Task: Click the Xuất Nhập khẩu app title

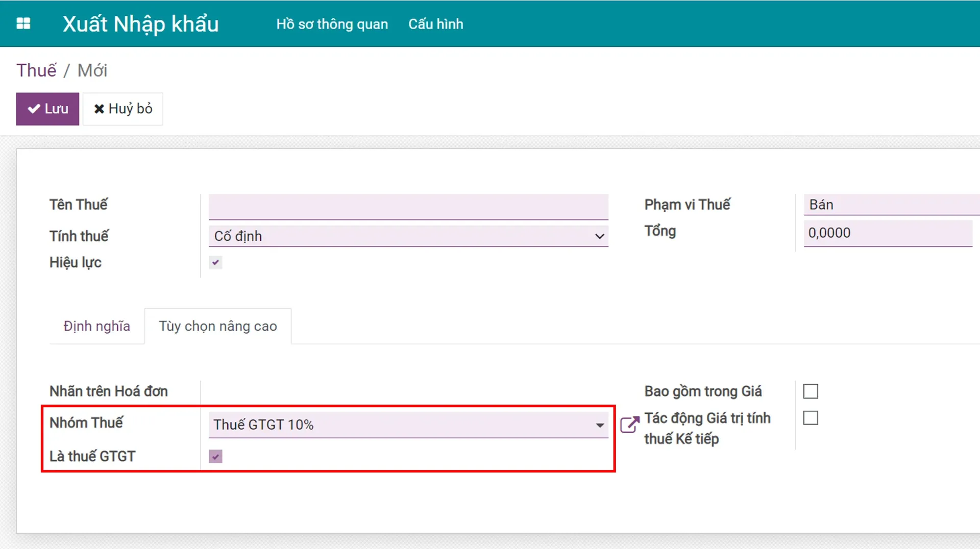Action: [140, 23]
